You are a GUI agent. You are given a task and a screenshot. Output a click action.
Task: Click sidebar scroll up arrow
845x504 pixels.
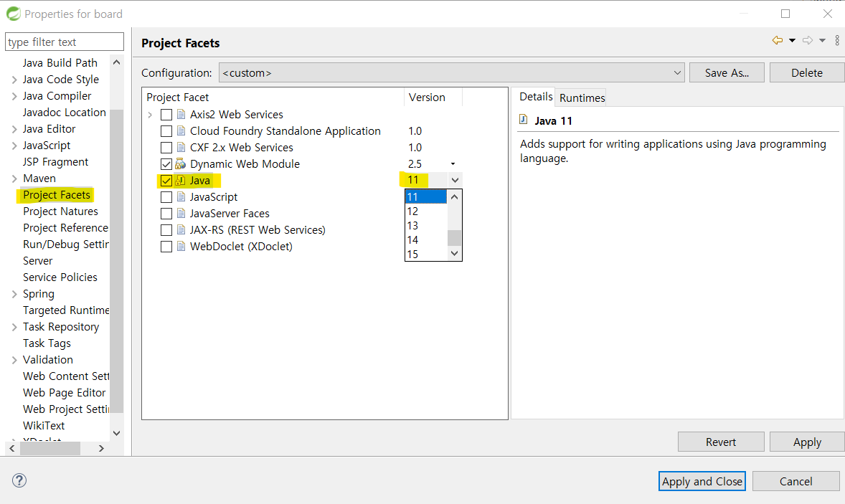pos(116,62)
